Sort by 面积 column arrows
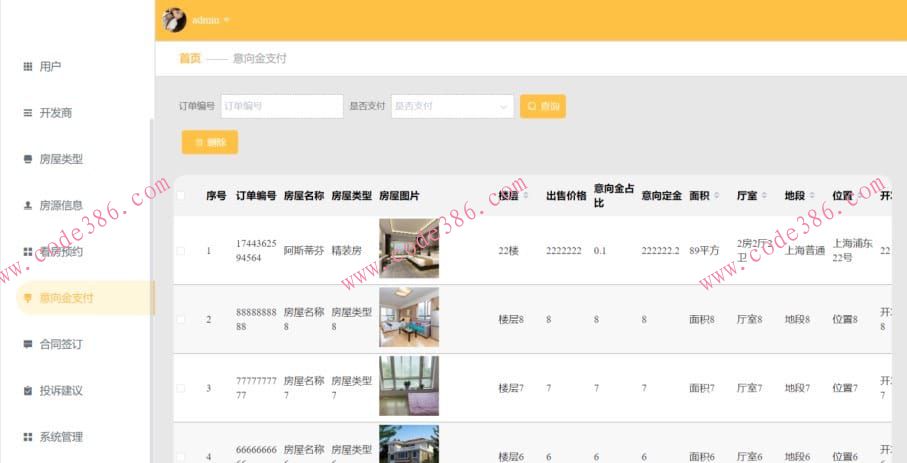This screenshot has width=907, height=463. [x=717, y=196]
